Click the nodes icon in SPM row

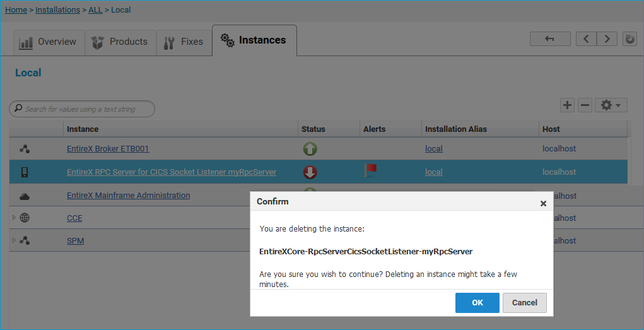point(25,240)
